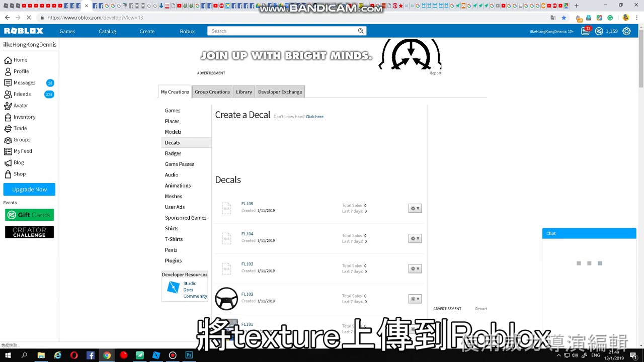Switch to the Library tab

point(244,92)
